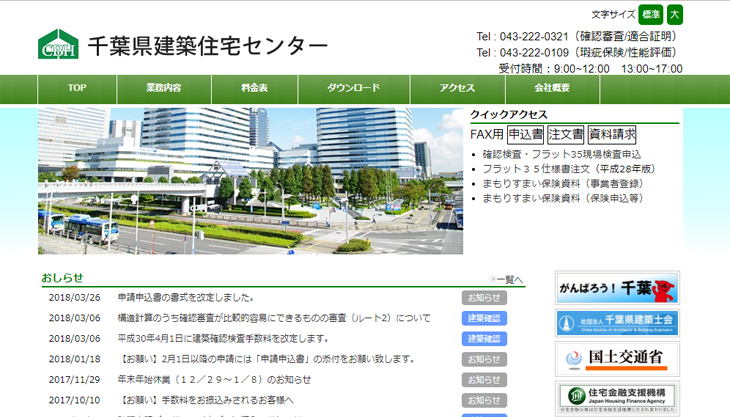Open the 料金表 navigation menu
The image size is (730, 417).
pyautogui.click(x=254, y=88)
